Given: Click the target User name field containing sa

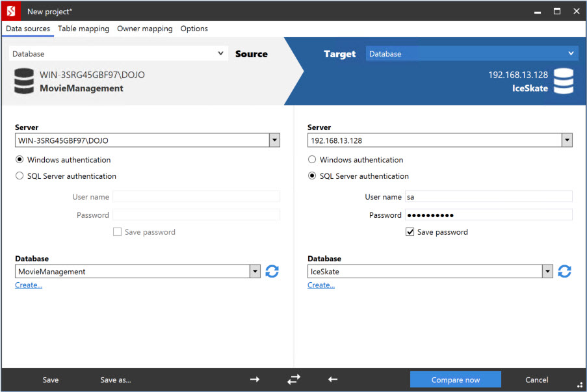Looking at the screenshot, I should coord(489,196).
